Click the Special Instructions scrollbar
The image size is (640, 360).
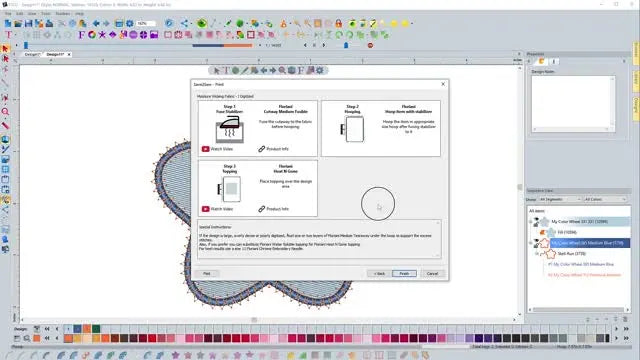tap(438, 239)
